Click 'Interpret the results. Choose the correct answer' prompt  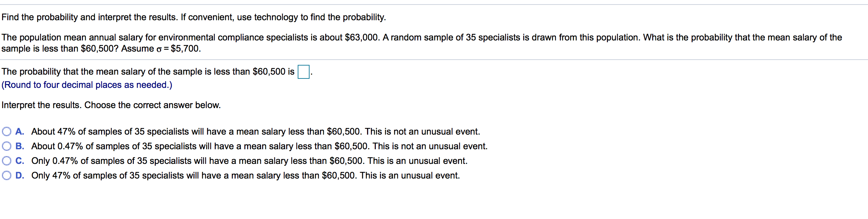click(111, 105)
